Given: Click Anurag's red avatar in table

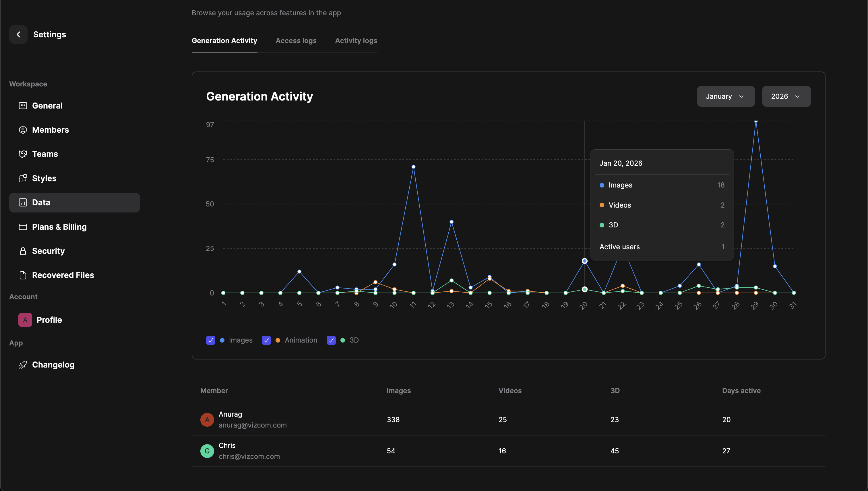Looking at the screenshot, I should [207, 420].
